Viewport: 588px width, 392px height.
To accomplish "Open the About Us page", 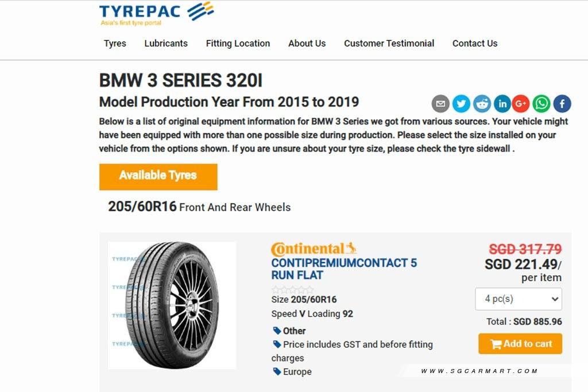I will click(x=307, y=43).
